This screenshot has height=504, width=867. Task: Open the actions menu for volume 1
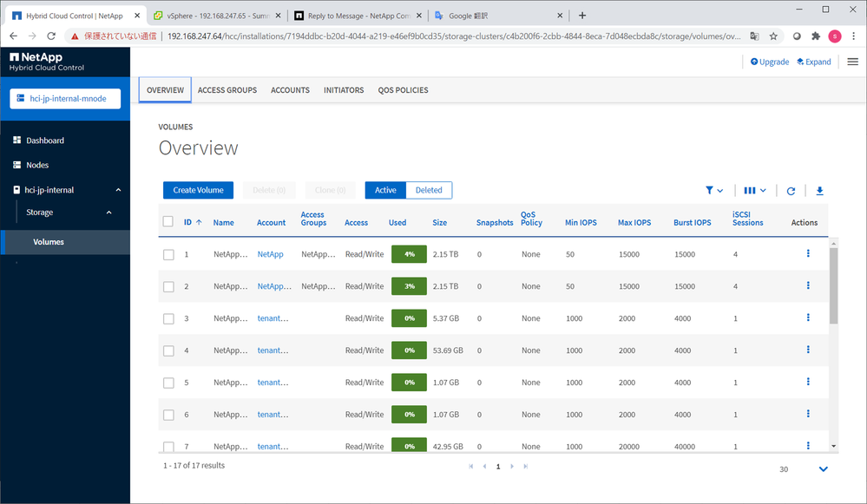808,253
